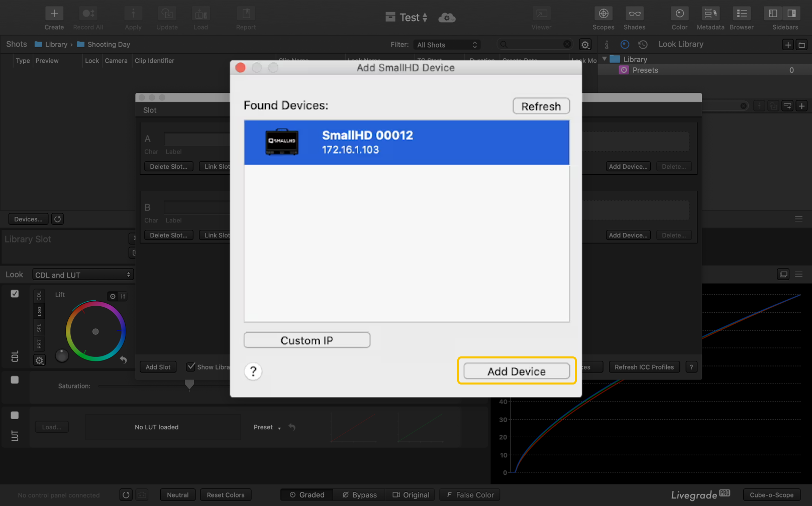Open the Shades glasses icon
The image size is (812, 506).
point(634,14)
